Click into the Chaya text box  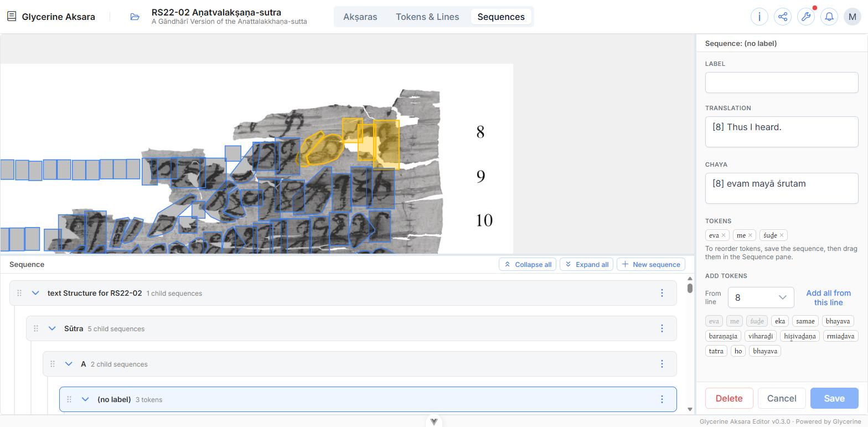[x=782, y=188]
